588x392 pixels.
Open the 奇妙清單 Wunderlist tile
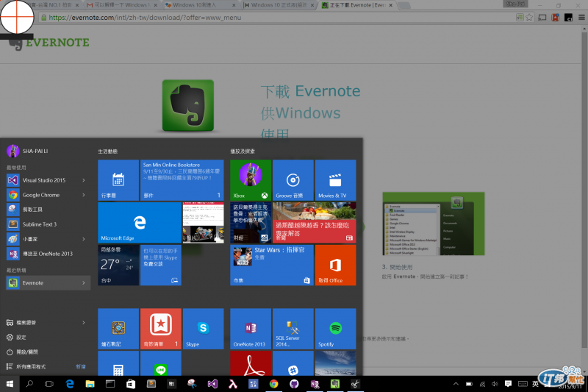pos(160,329)
